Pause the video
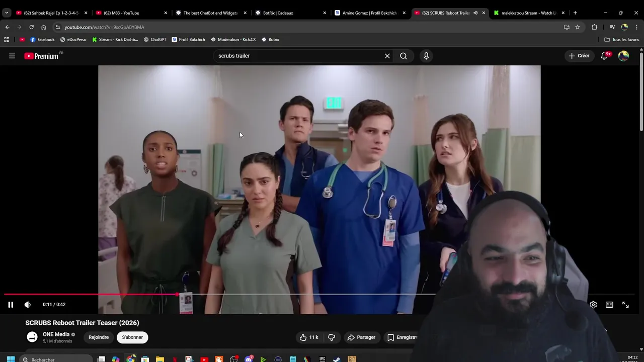Image resolution: width=644 pixels, height=362 pixels. pos(11,304)
